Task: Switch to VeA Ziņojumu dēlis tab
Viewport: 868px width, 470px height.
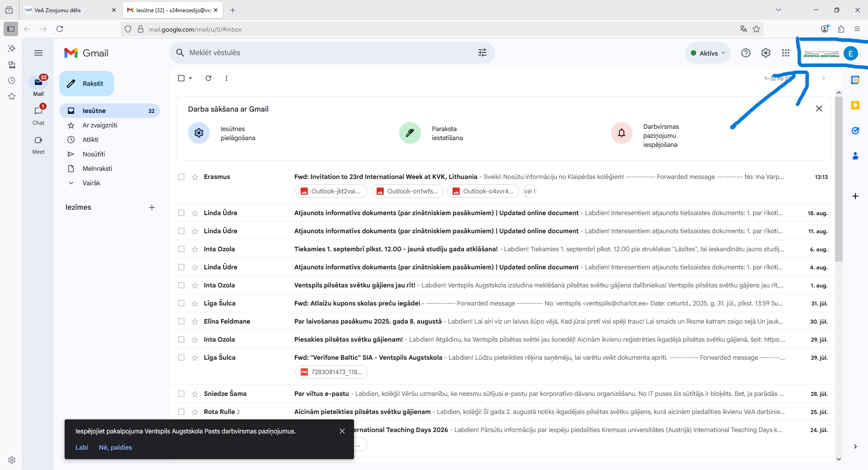Action: click(x=58, y=10)
